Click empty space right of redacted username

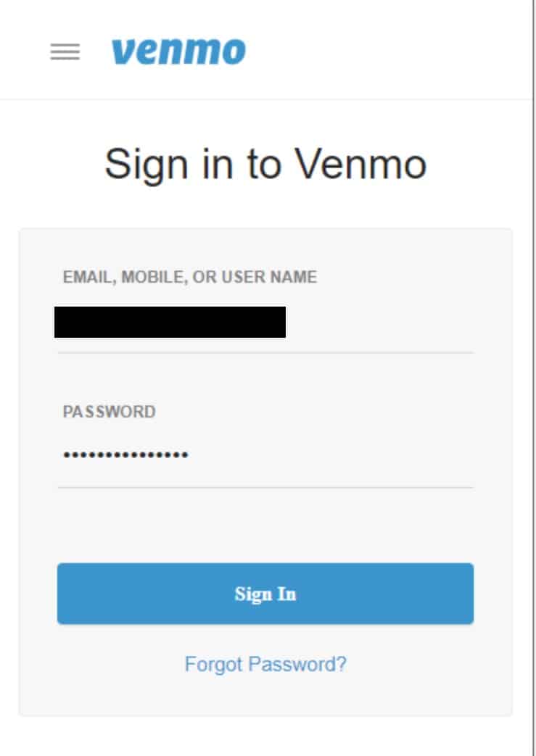379,322
